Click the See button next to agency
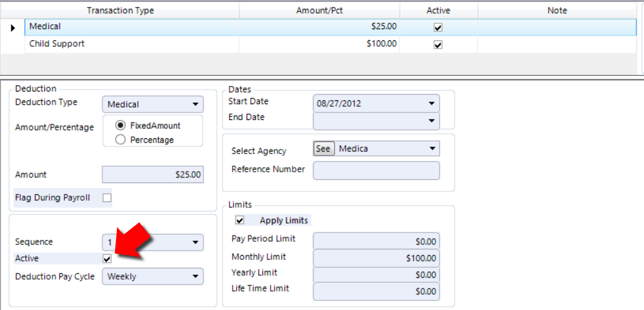Viewport: 644px width, 310px height. point(324,149)
